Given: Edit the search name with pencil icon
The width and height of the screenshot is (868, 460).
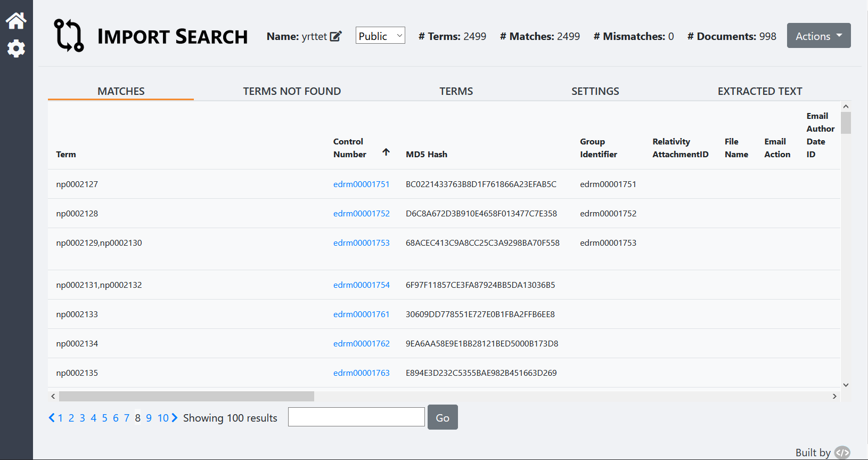Looking at the screenshot, I should (x=336, y=36).
